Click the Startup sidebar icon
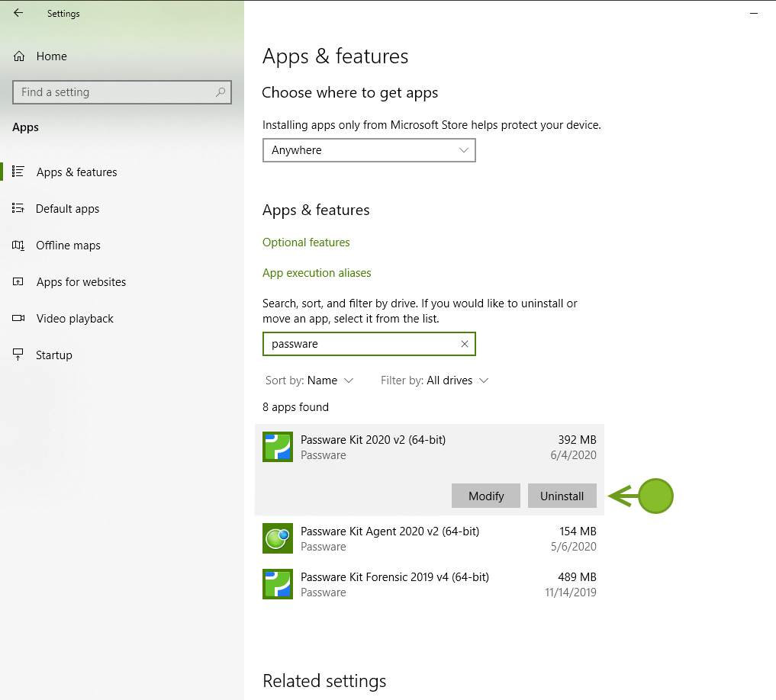This screenshot has width=776, height=700. coord(18,355)
